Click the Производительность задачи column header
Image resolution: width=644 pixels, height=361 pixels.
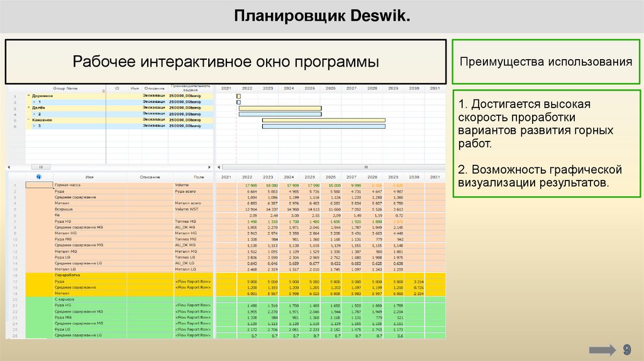click(x=190, y=88)
